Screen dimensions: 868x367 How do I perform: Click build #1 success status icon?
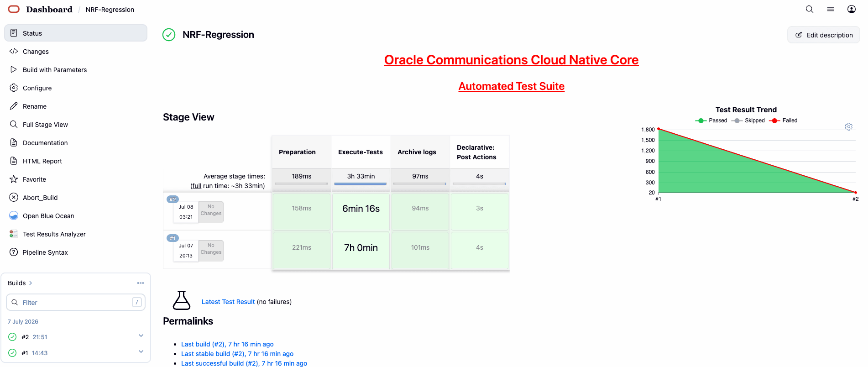12,353
